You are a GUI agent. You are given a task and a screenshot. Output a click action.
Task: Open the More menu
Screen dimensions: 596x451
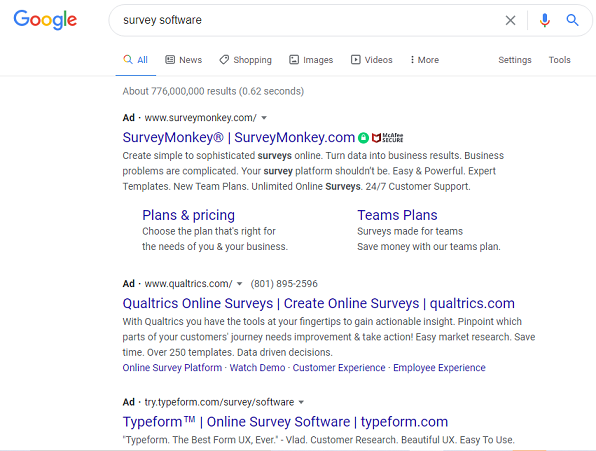click(424, 60)
